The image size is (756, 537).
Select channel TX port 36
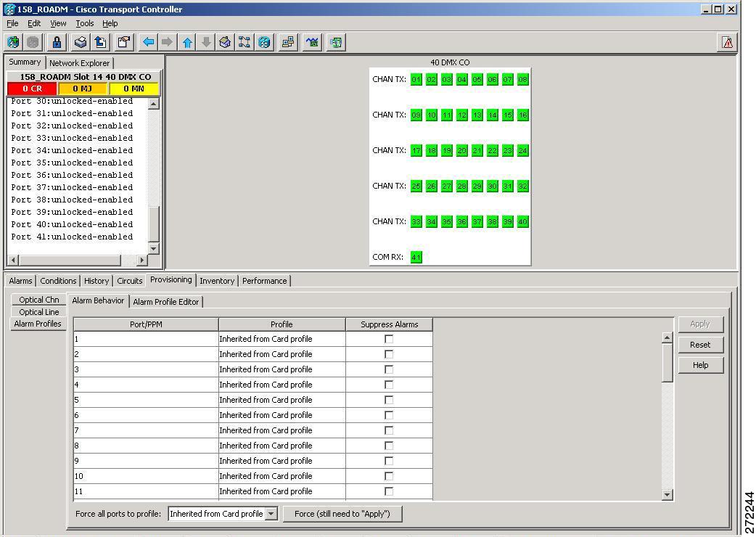462,222
